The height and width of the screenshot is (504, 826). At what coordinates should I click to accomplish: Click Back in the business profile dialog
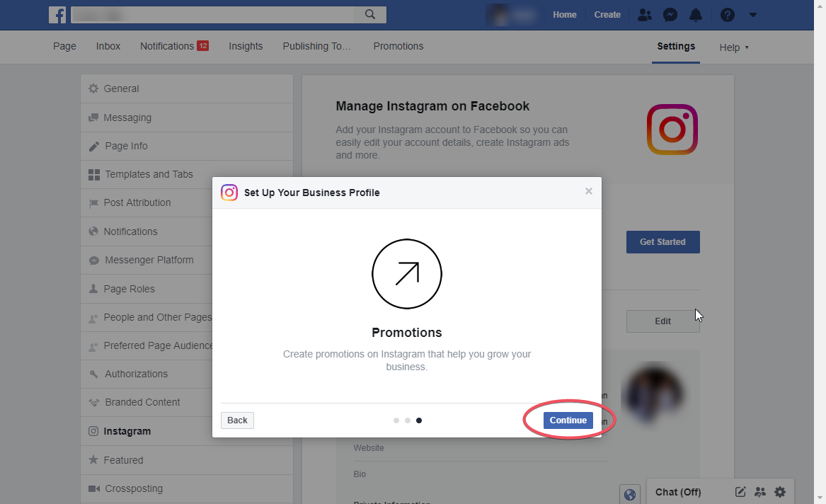pos(237,420)
